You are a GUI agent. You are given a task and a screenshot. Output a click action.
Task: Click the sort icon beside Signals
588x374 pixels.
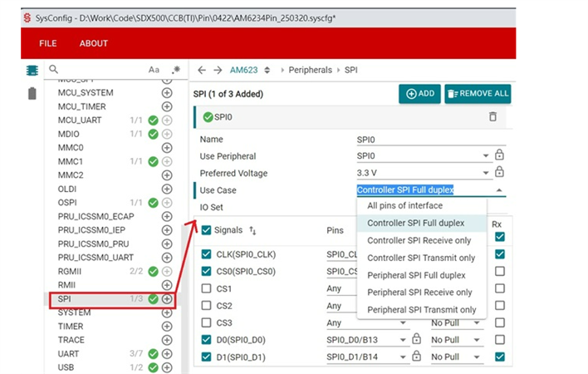tap(252, 231)
